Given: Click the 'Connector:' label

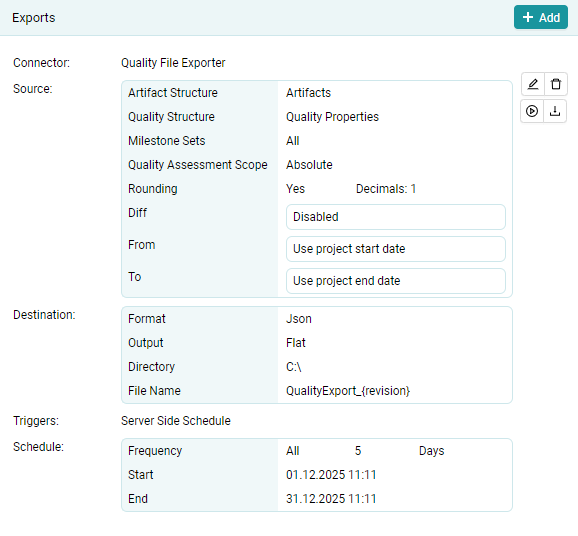Looking at the screenshot, I should click(x=41, y=63).
